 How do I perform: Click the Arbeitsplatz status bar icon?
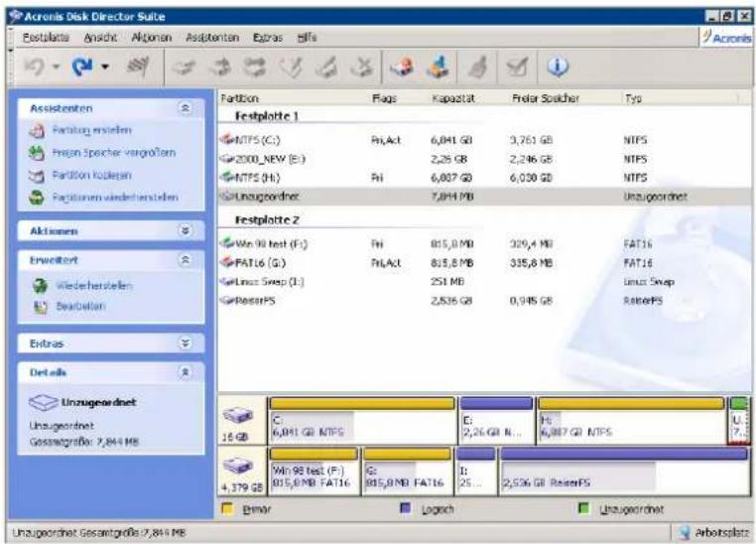pos(685,532)
